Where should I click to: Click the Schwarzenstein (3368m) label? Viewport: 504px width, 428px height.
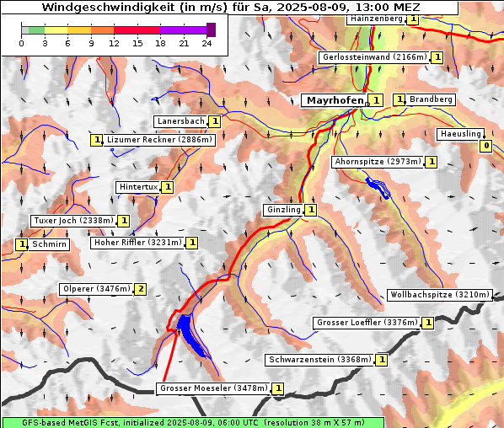tap(319, 360)
